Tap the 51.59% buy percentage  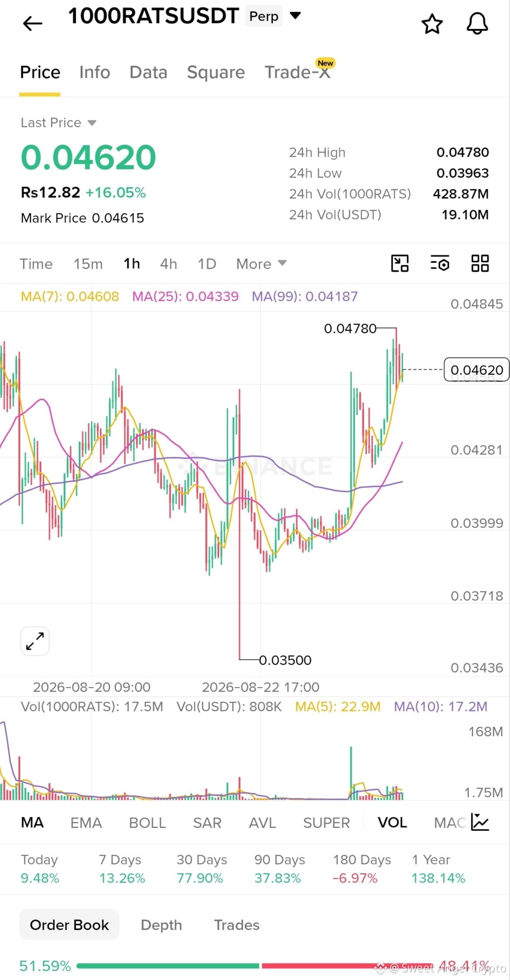45,966
